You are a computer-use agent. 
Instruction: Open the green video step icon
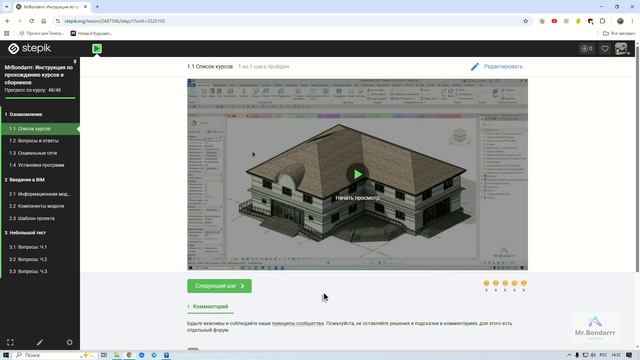97,49
